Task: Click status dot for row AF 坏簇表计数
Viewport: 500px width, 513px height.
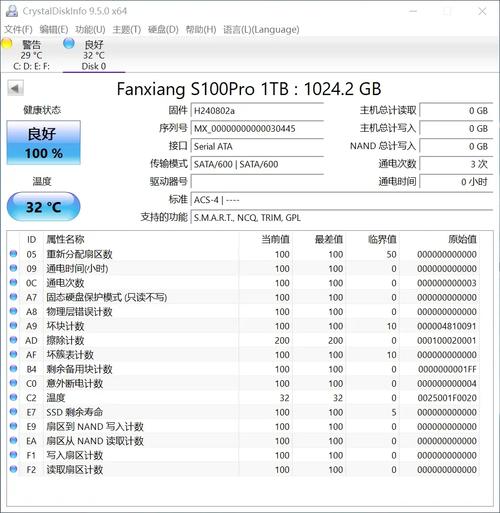Action: click(13, 354)
